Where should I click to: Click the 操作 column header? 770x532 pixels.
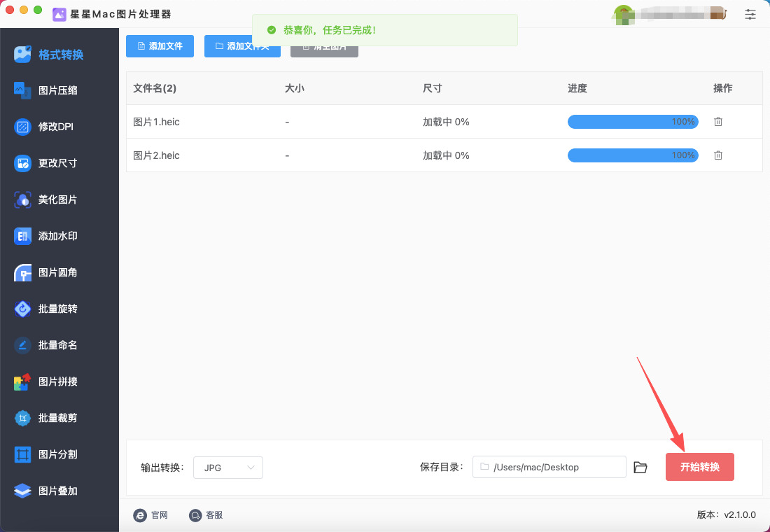point(723,88)
